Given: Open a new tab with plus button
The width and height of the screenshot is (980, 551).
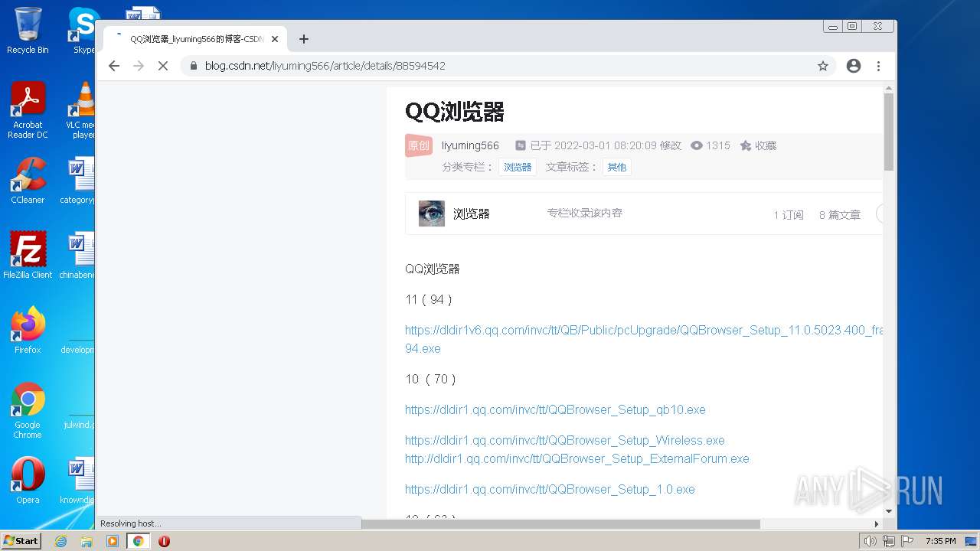Looking at the screenshot, I should (304, 39).
